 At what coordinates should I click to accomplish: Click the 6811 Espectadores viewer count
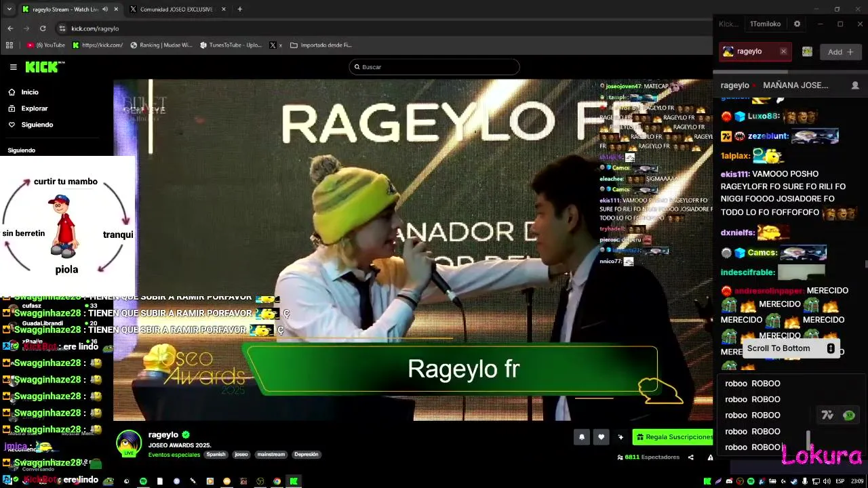(648, 457)
